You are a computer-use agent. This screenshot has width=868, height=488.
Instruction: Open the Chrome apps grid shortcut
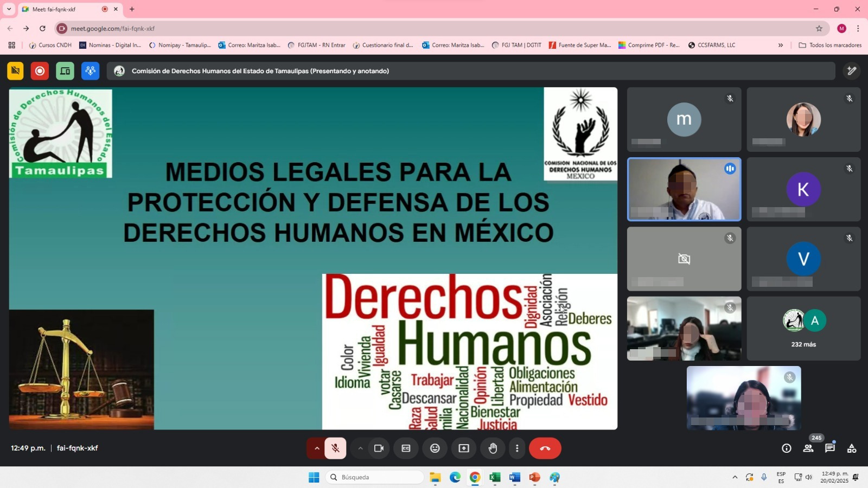coord(11,45)
